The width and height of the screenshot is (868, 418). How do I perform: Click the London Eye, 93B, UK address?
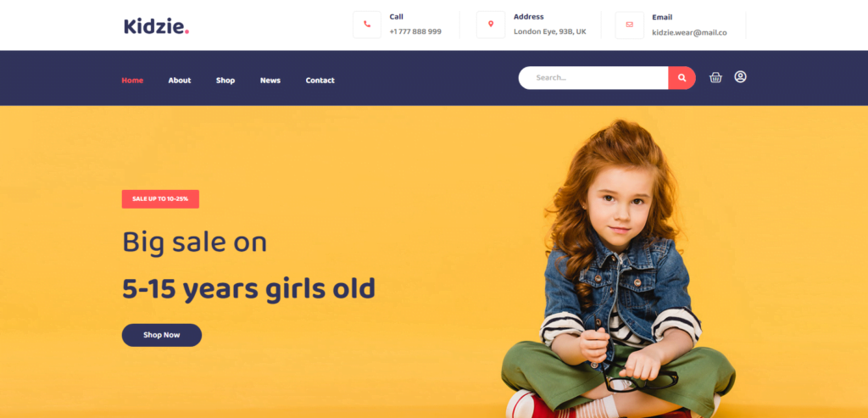click(x=549, y=31)
